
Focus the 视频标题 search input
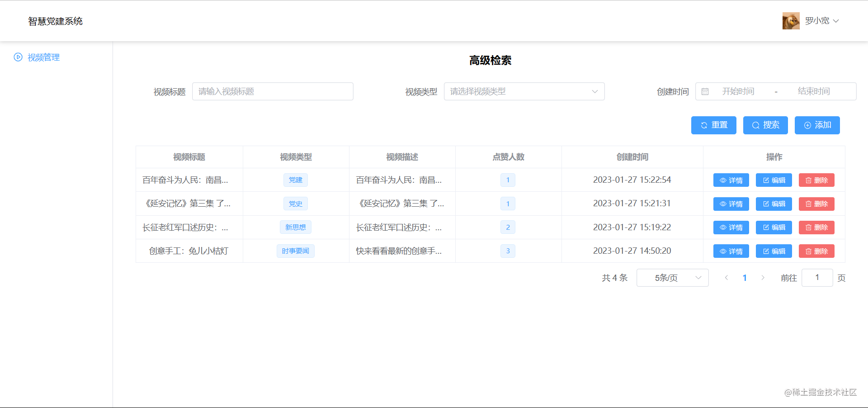[273, 91]
